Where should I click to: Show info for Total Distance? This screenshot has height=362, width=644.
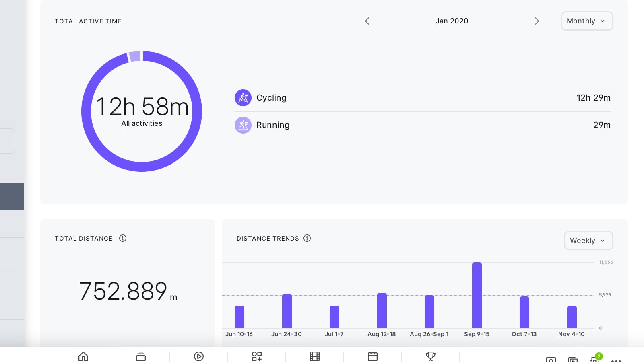pos(123,238)
